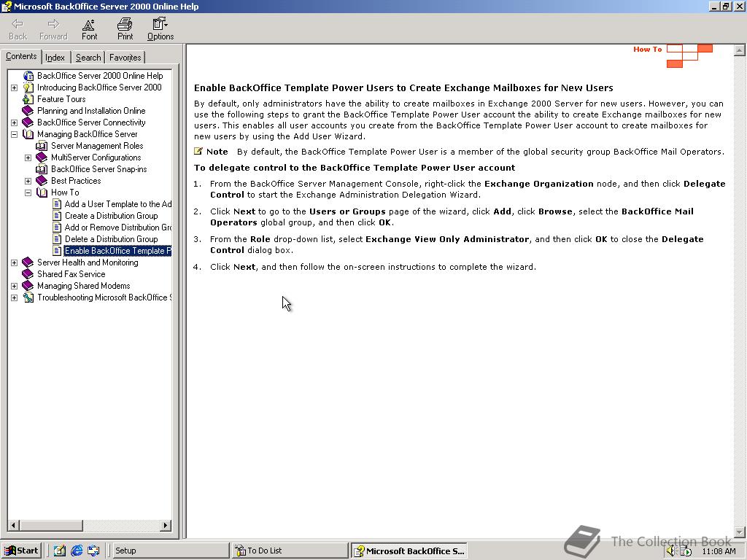Viewport: 747px width, 560px height.
Task: Click the book icon beside Best Practices
Action: 42,181
